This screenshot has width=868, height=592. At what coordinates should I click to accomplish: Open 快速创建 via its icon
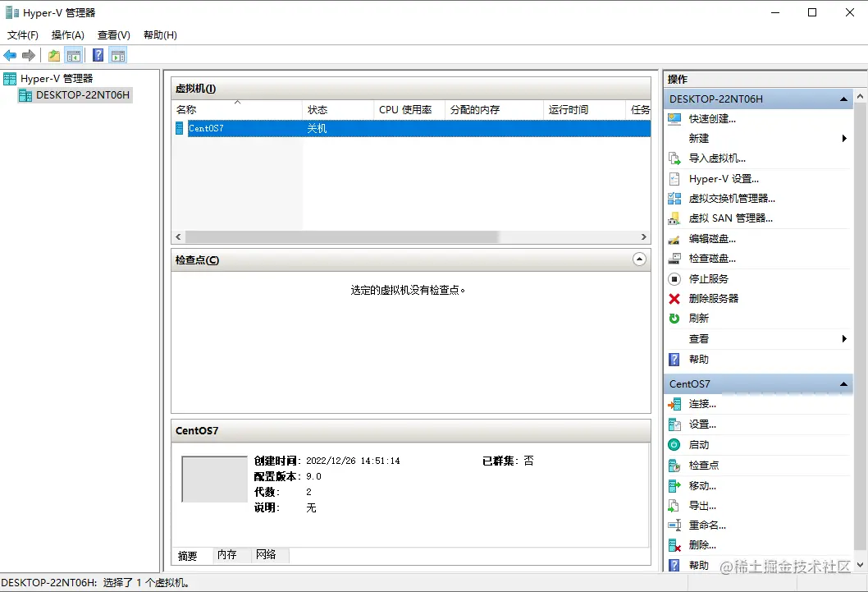tap(674, 119)
